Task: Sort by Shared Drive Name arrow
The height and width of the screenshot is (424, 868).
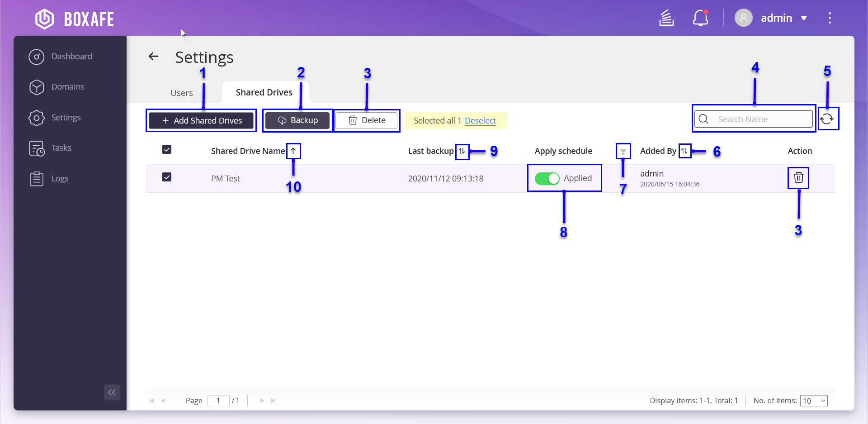Action: point(293,151)
